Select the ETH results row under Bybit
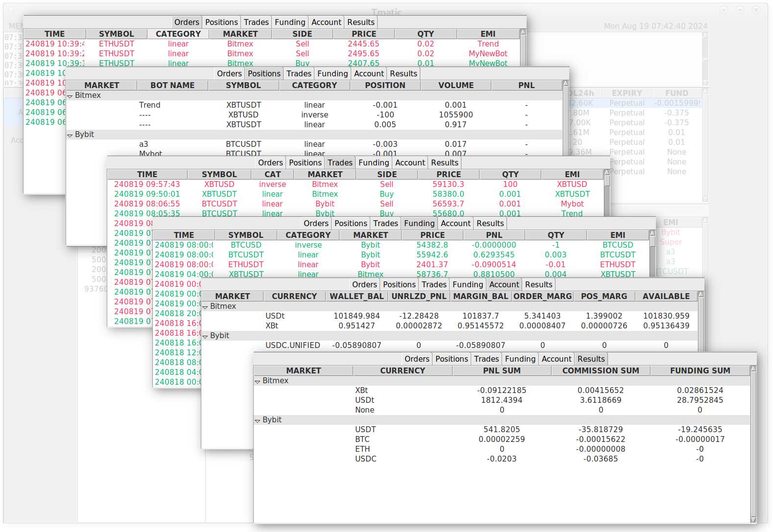 coord(502,449)
